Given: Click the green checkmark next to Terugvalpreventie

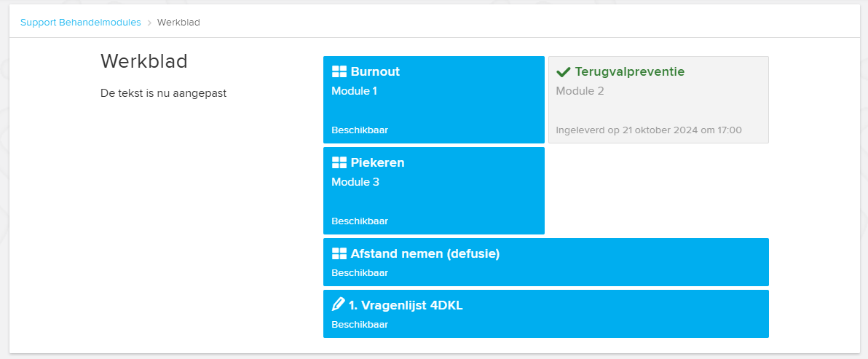Looking at the screenshot, I should click(x=563, y=71).
